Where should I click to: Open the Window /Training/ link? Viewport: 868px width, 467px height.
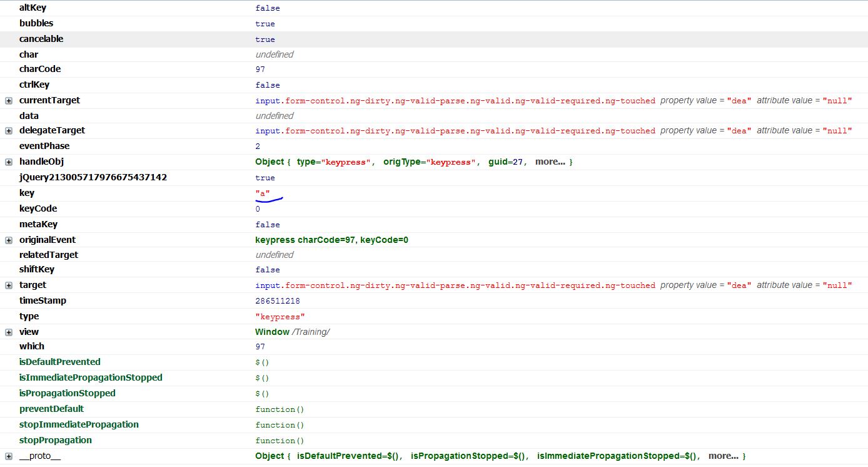(294, 332)
